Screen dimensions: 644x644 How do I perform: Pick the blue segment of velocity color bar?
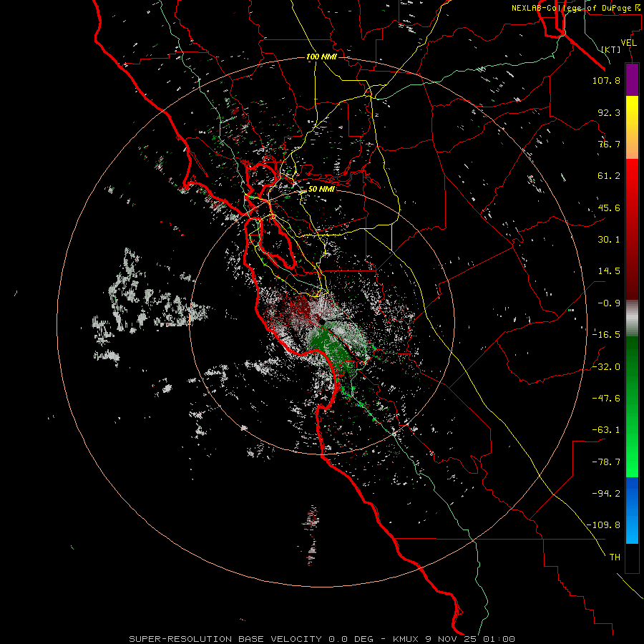pos(632,510)
